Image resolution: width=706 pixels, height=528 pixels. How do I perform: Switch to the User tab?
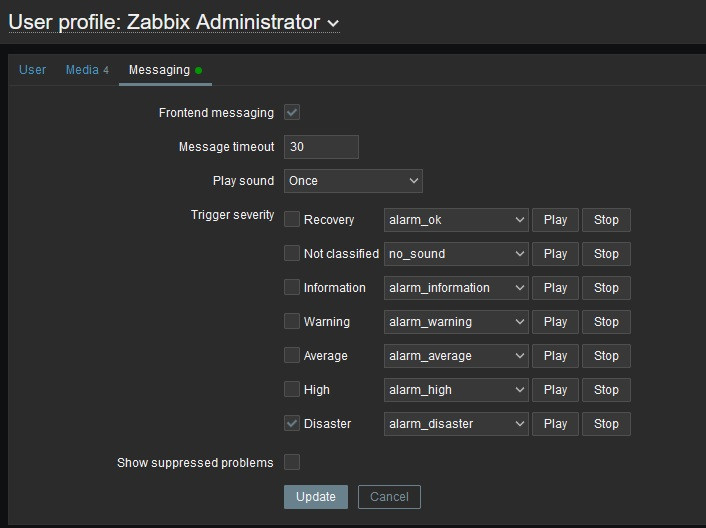click(x=33, y=70)
